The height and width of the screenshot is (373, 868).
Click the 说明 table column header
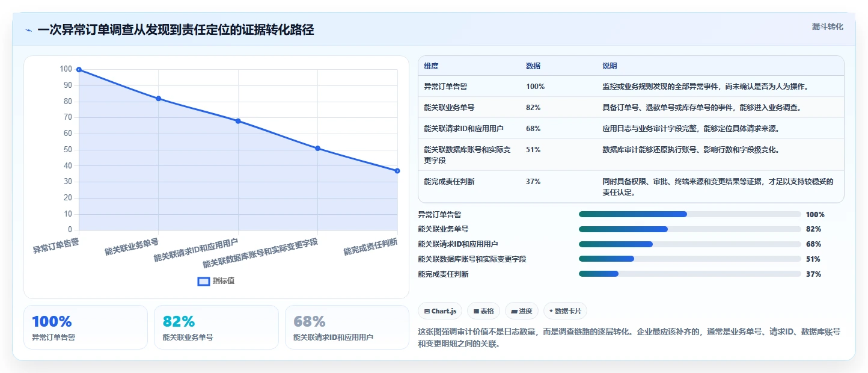(610, 66)
